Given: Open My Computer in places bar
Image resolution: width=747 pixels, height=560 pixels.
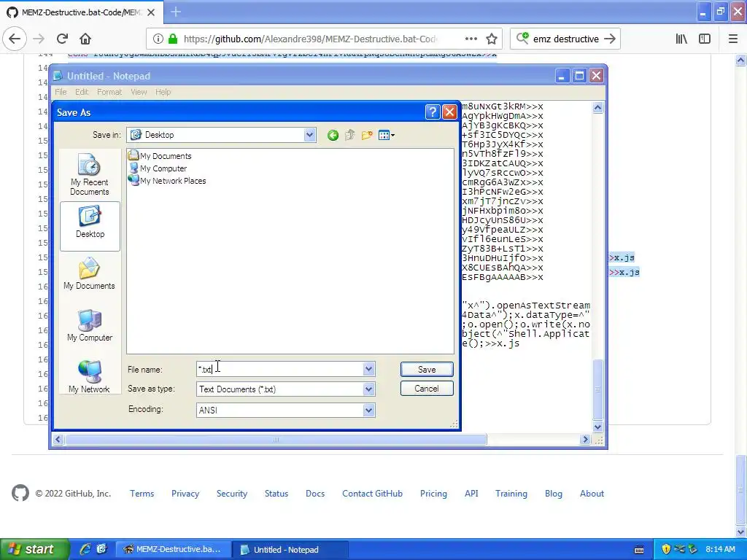Looking at the screenshot, I should click(x=90, y=326).
